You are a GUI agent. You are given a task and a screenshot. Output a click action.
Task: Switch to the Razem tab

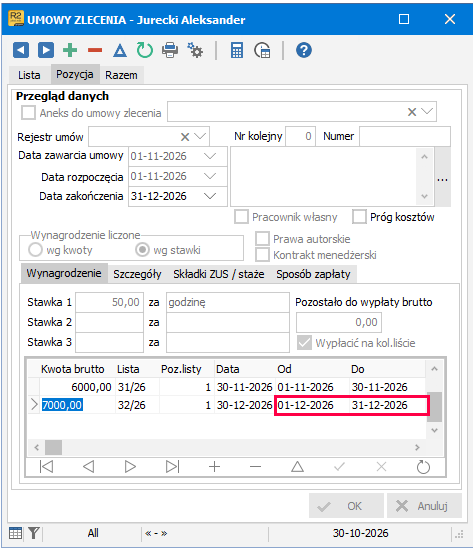[x=121, y=75]
